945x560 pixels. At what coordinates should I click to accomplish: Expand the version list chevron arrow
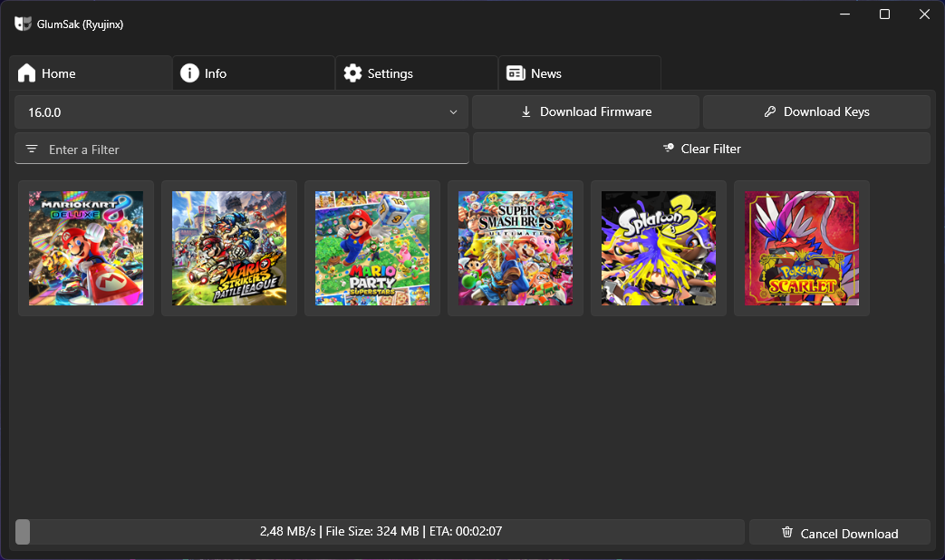[453, 112]
